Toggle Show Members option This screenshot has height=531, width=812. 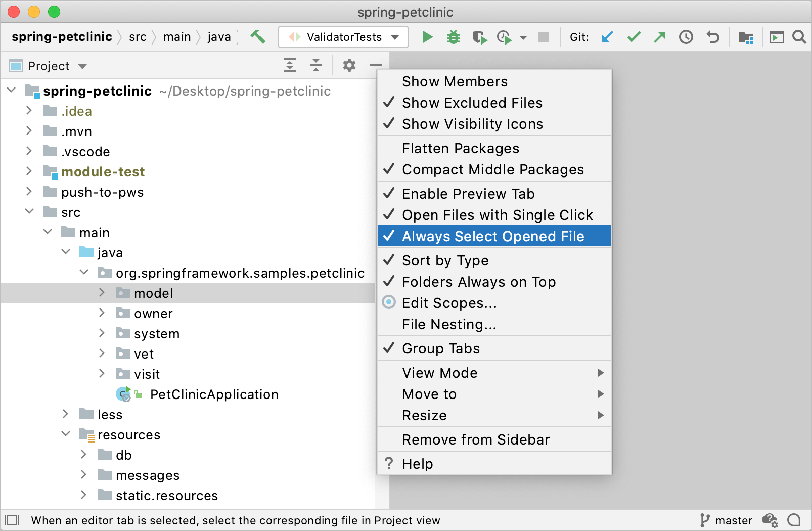(494, 81)
